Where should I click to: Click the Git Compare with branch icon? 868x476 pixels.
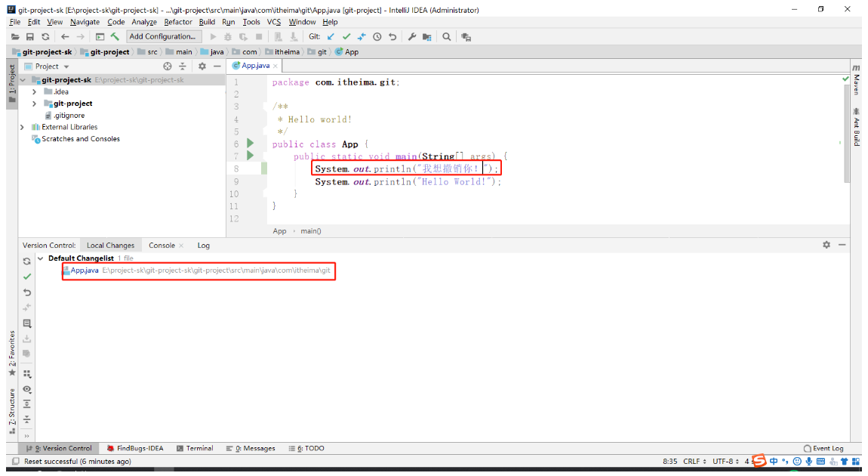tap(362, 36)
